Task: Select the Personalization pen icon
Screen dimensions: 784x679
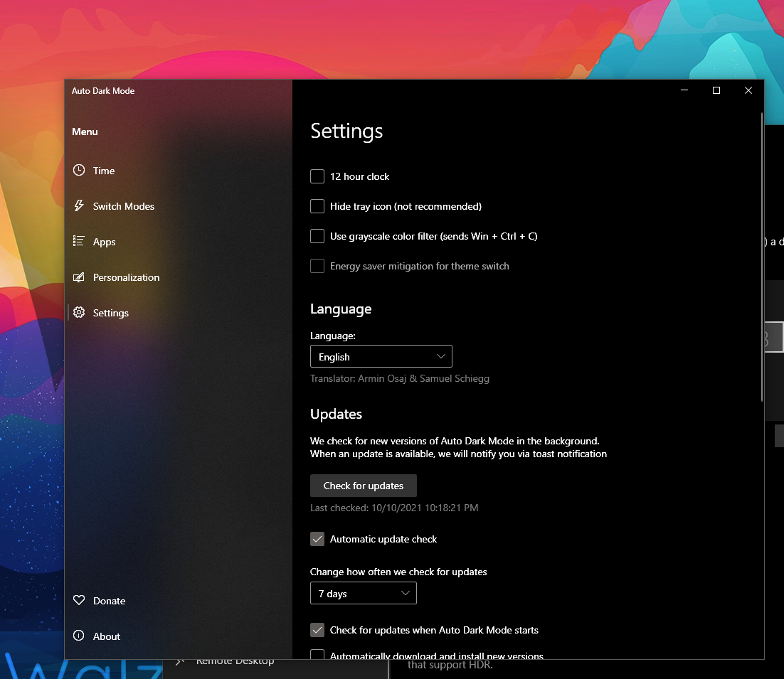Action: 79,277
